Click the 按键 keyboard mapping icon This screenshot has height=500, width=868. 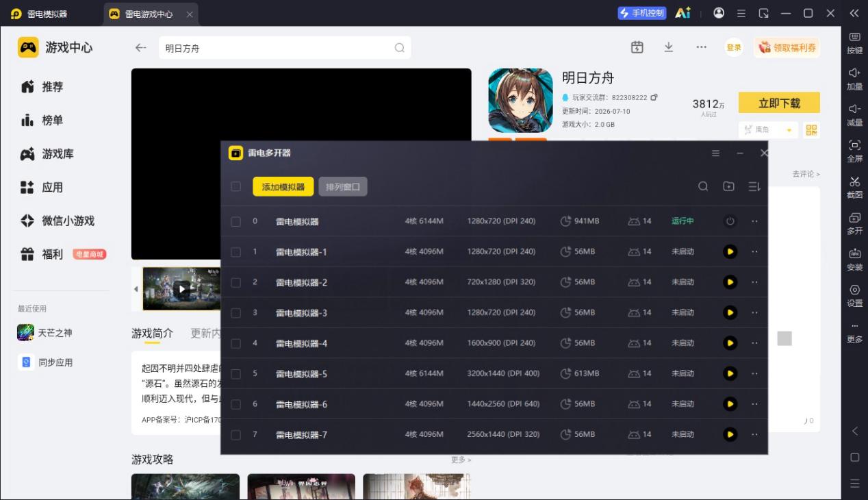(x=854, y=42)
